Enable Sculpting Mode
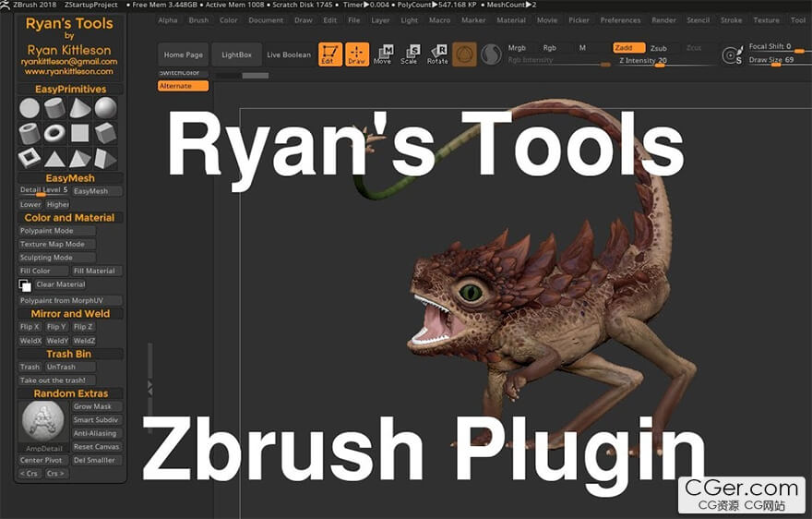Image resolution: width=812 pixels, height=519 pixels. point(57,258)
